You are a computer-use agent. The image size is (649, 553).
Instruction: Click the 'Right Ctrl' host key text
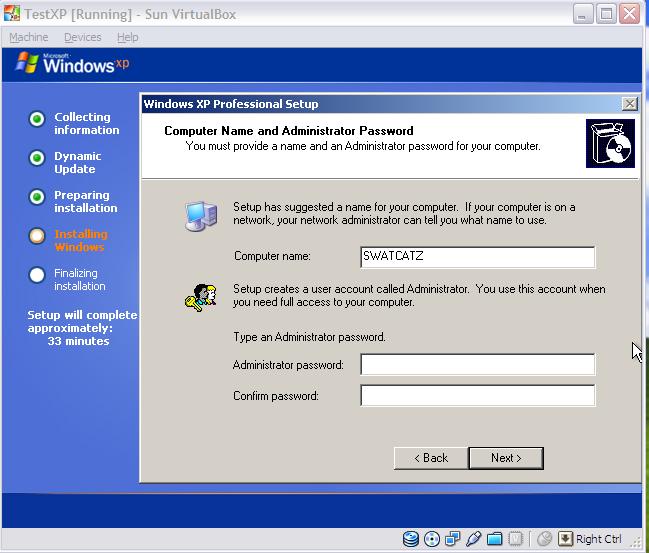coord(599,539)
